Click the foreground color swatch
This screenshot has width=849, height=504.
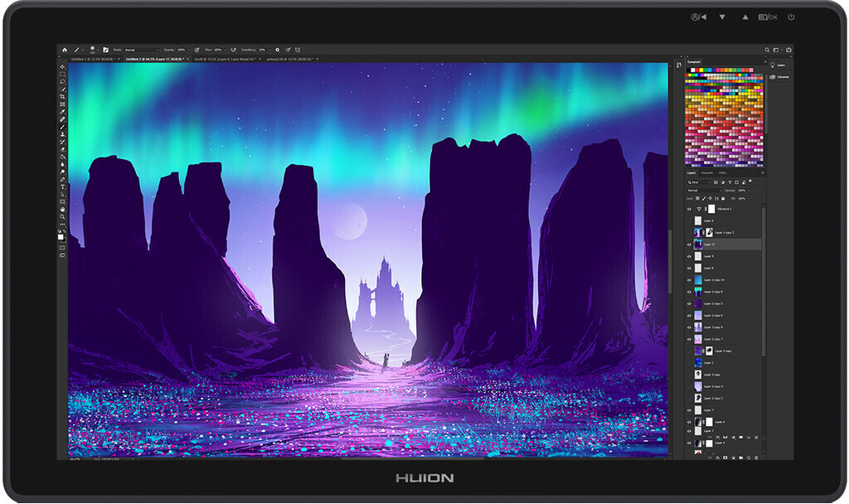[x=61, y=236]
